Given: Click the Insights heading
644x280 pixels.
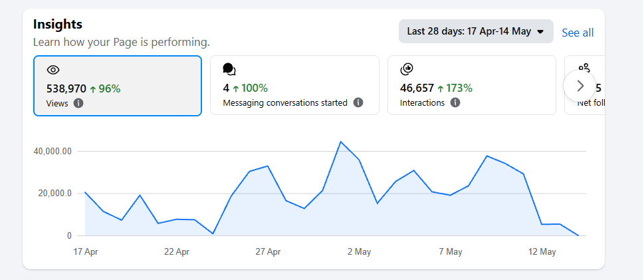Looking at the screenshot, I should (x=58, y=24).
